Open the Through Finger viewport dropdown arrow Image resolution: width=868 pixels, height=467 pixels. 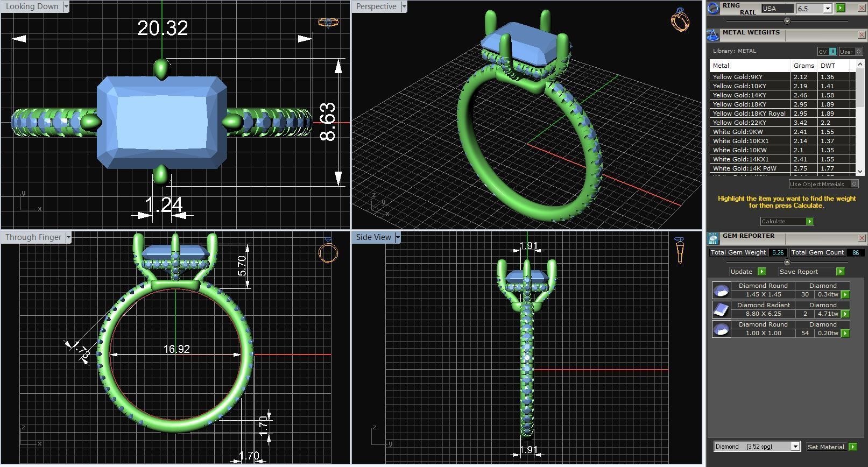pos(68,237)
